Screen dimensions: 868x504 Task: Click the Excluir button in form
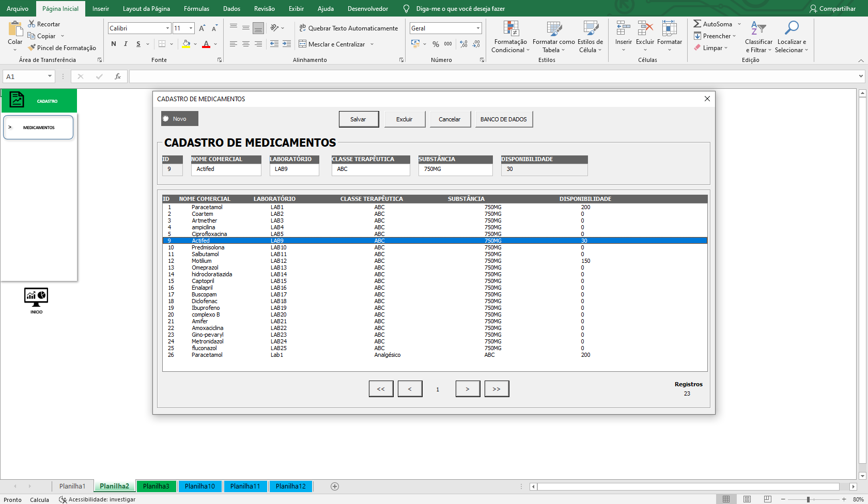coord(405,119)
